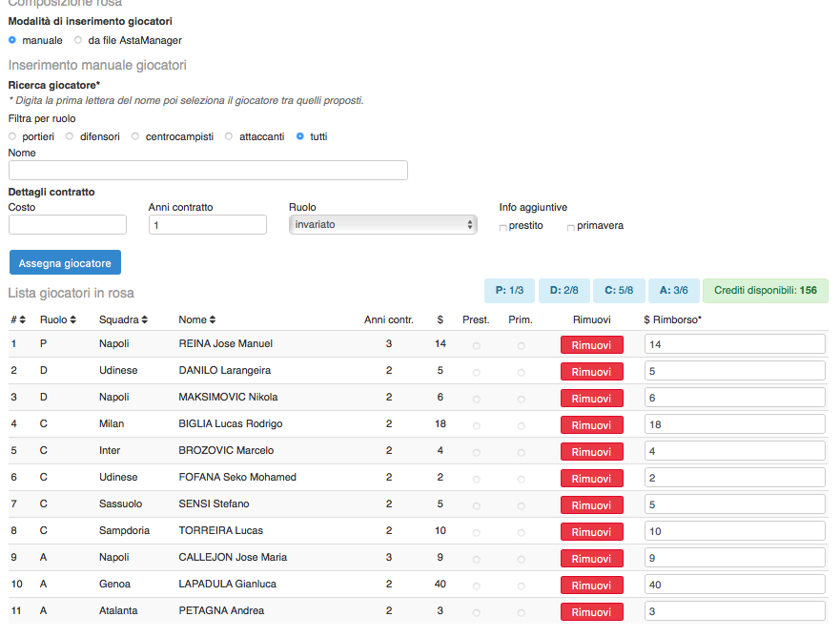Edit the Rimborso field for BIGLIA
Image resolution: width=840 pixels, height=637 pixels.
734,424
